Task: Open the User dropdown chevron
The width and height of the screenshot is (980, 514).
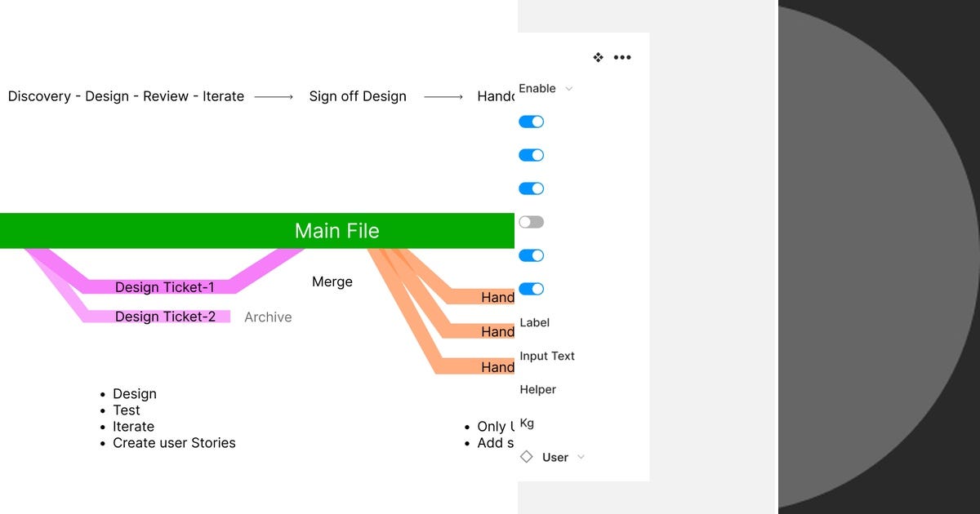Action: (580, 457)
